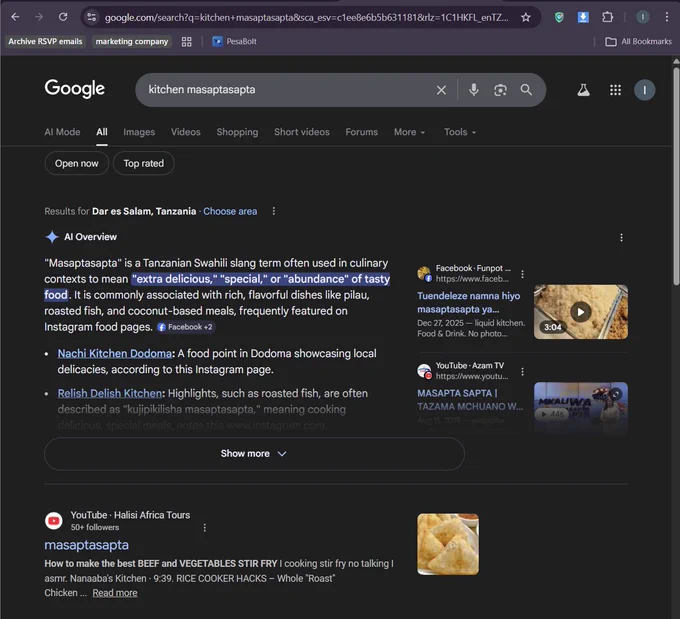Open options for Halisi Africa Tours result
This screenshot has width=680, height=619.
coord(205,527)
